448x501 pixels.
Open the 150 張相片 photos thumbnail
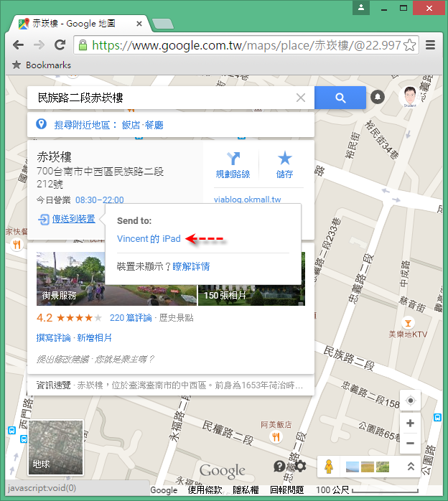251,295
